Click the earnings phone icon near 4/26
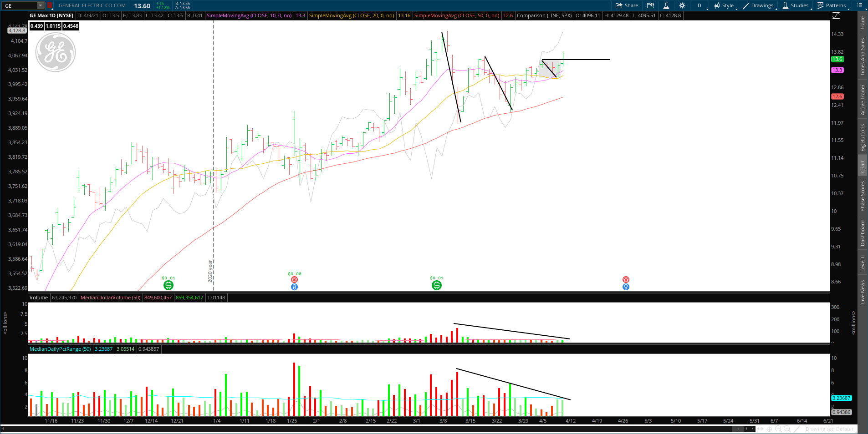 click(626, 279)
